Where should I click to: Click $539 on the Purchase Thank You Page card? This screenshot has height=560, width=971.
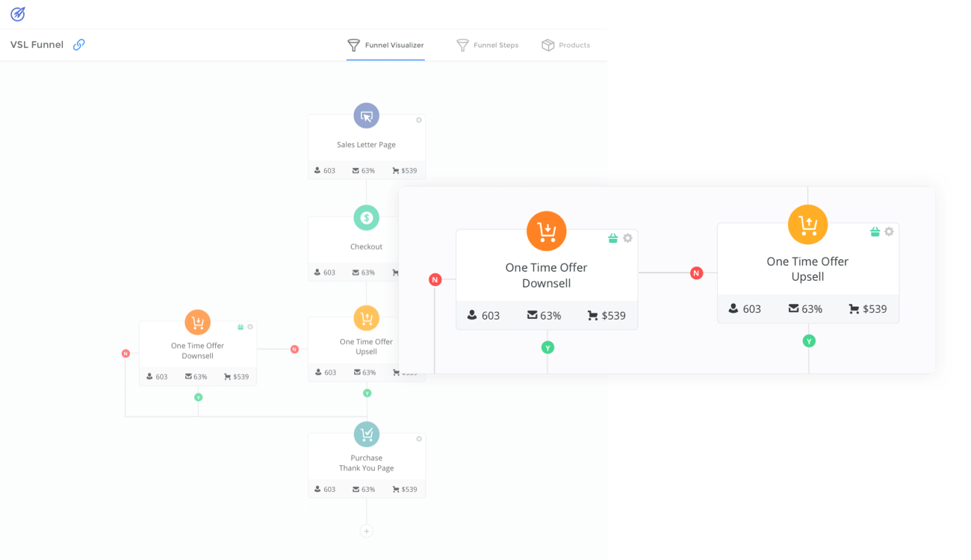click(405, 490)
